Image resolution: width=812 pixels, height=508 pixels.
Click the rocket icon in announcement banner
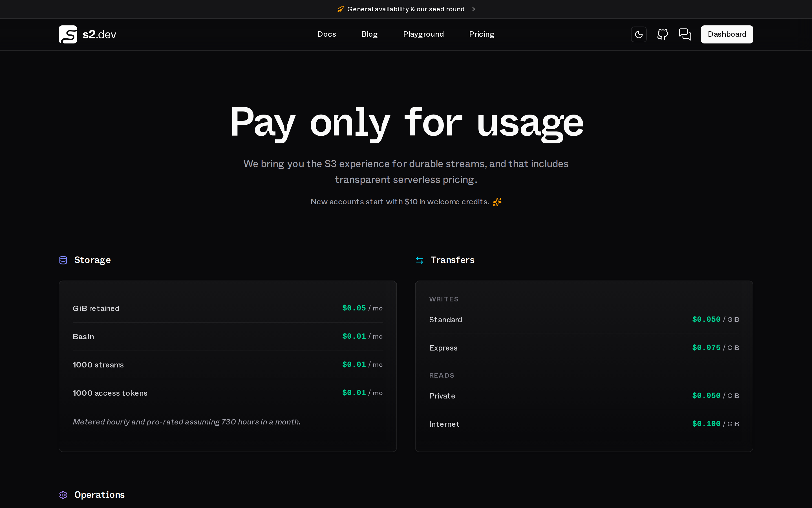tap(340, 9)
